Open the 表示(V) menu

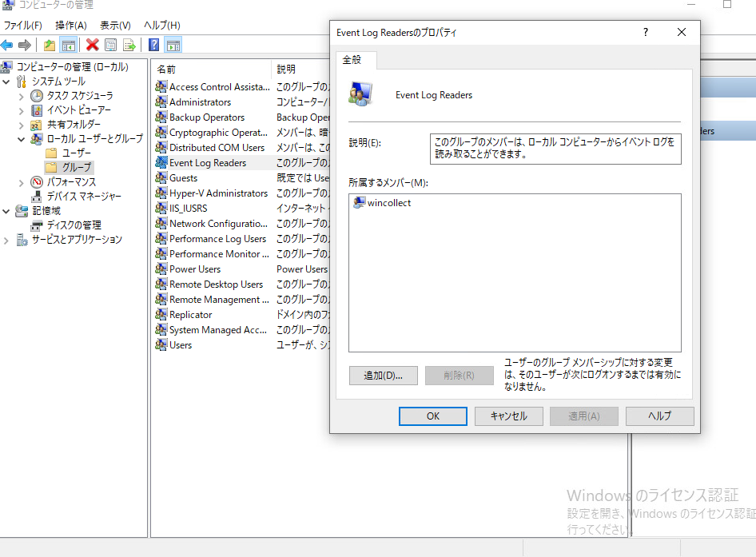(115, 25)
